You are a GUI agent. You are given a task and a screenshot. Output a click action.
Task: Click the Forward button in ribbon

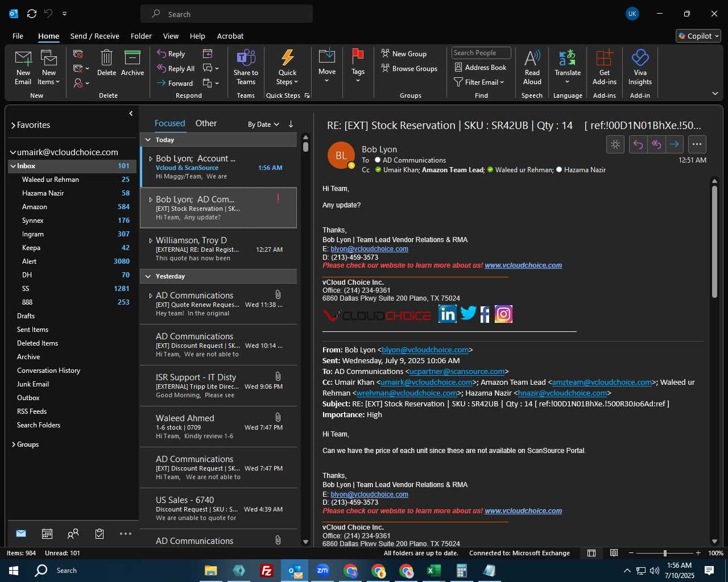(x=175, y=84)
